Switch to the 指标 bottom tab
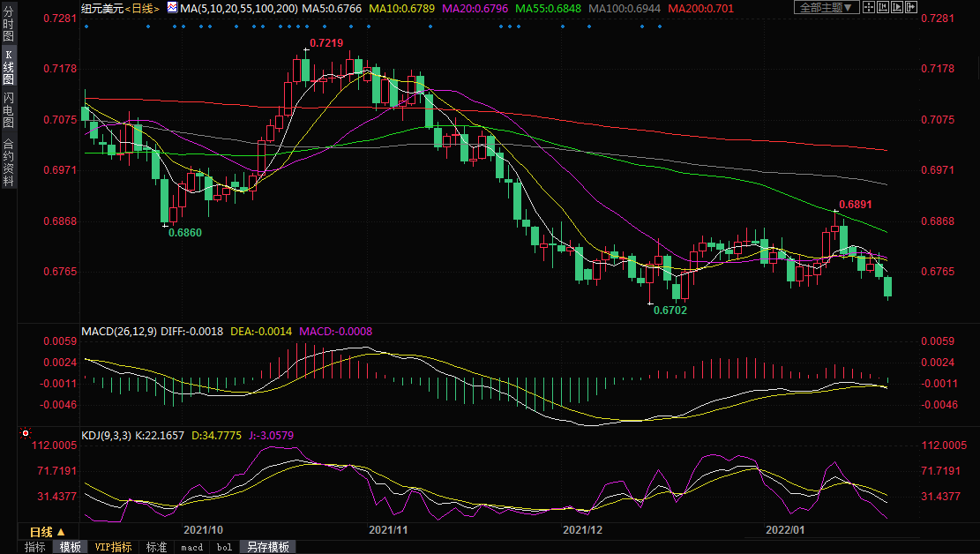The image size is (980, 554). (35, 547)
